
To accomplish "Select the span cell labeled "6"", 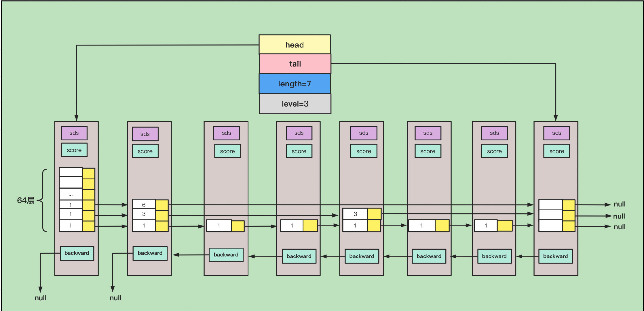I will coord(144,204).
